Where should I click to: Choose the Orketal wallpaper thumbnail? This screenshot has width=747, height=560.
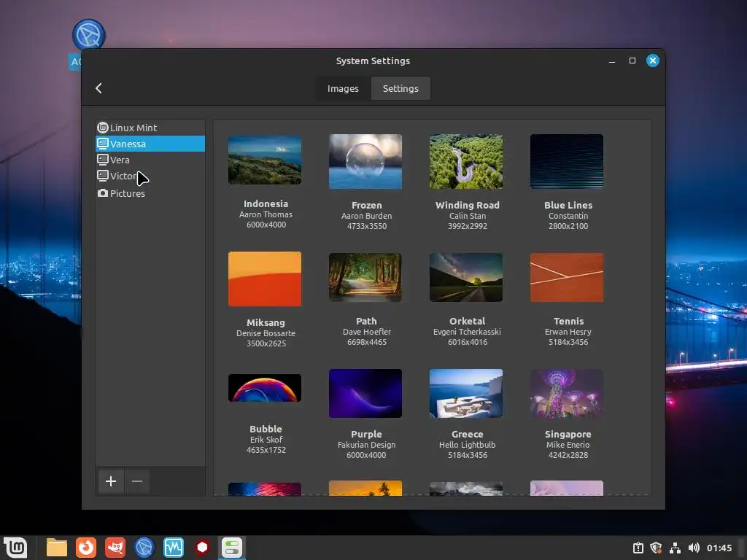tap(466, 277)
